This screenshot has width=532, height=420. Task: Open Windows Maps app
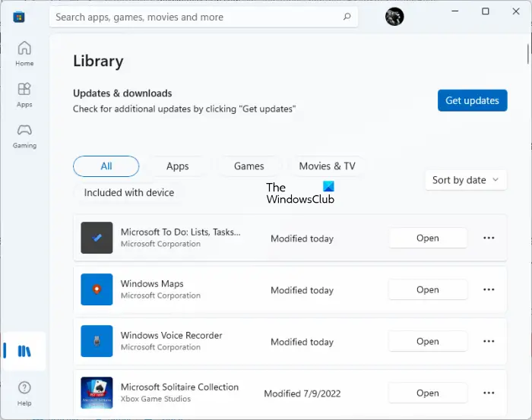click(427, 289)
